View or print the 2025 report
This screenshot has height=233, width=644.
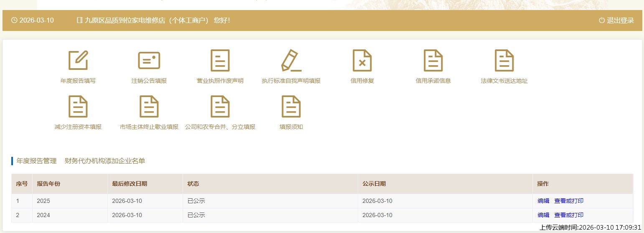point(569,201)
